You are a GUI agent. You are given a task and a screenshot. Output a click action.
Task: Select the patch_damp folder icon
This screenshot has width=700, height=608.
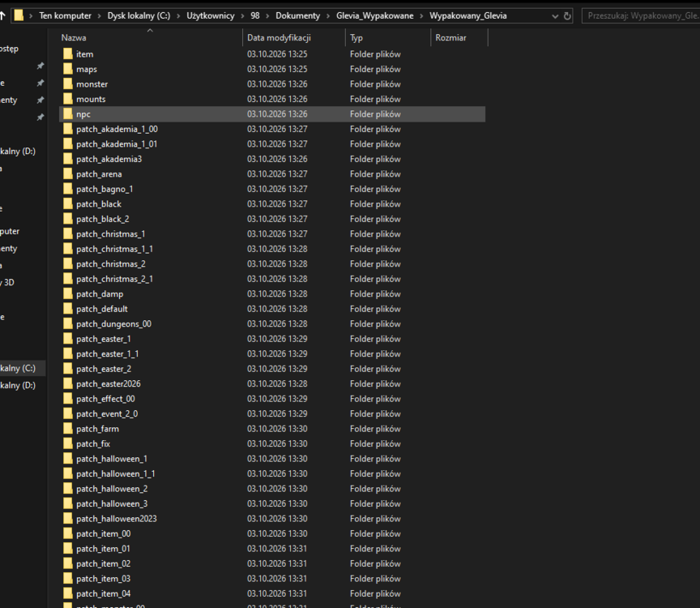[x=68, y=294]
